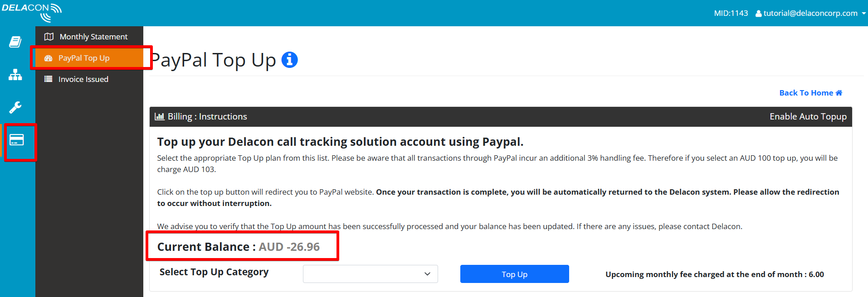Select the sitemap hierarchy icon in the sidebar

[15, 75]
